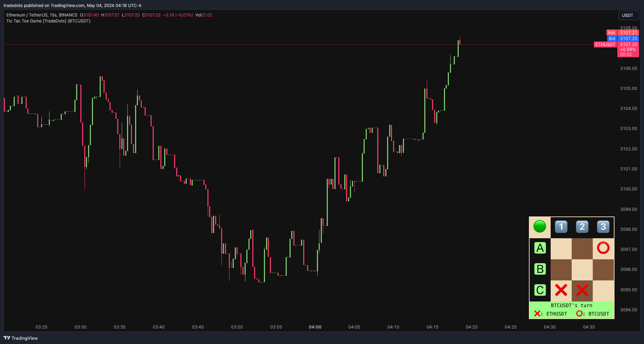The width and height of the screenshot is (644, 344).
Task: Select empty cell C3 on the board
Action: 603,291
